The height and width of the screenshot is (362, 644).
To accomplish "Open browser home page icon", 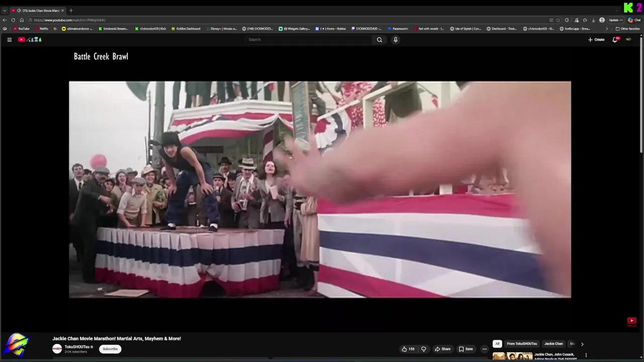I will (22, 20).
